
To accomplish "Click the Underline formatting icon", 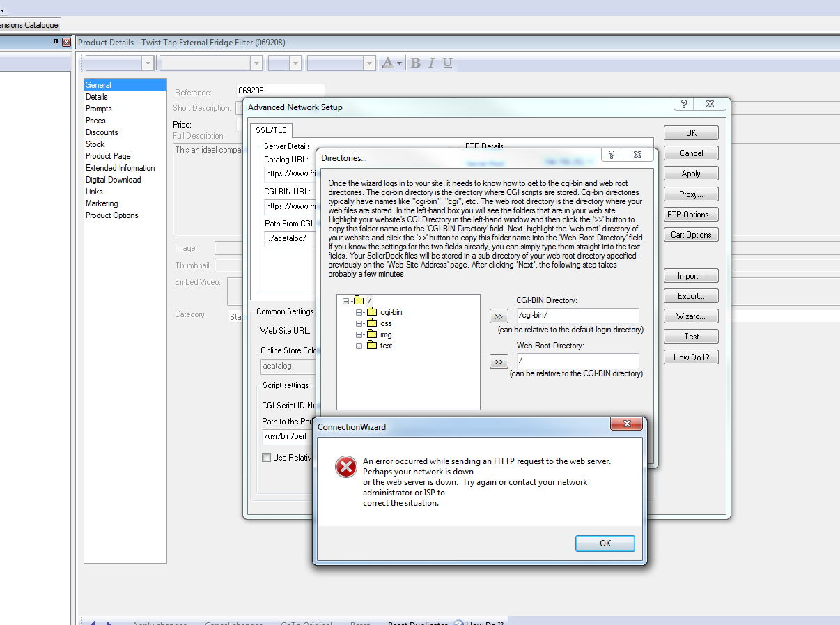I will pos(447,63).
